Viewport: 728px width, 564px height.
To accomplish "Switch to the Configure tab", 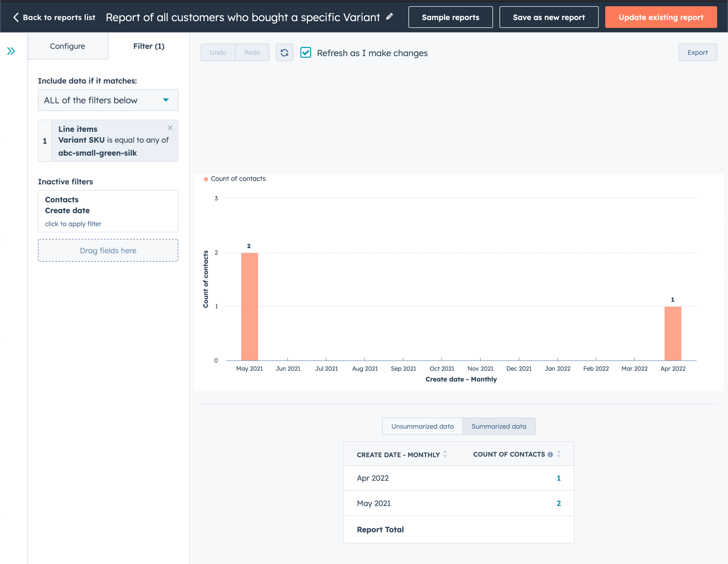I will (67, 46).
